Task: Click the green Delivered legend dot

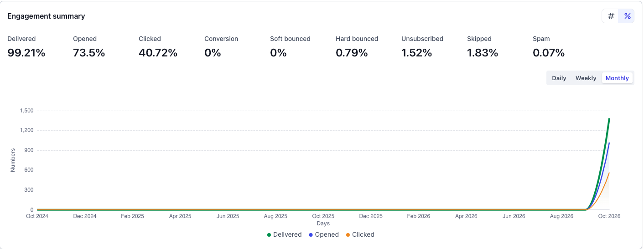Action: (269, 235)
